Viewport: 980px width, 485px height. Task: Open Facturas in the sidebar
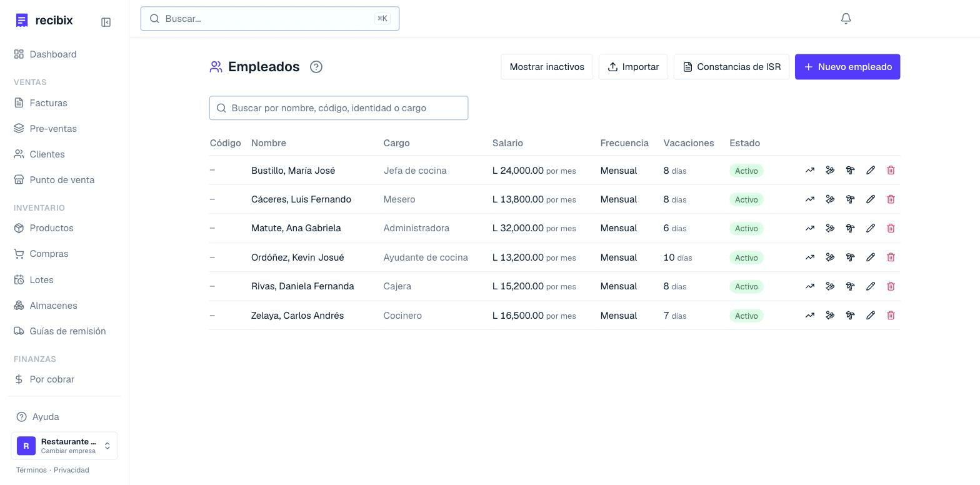(x=48, y=103)
